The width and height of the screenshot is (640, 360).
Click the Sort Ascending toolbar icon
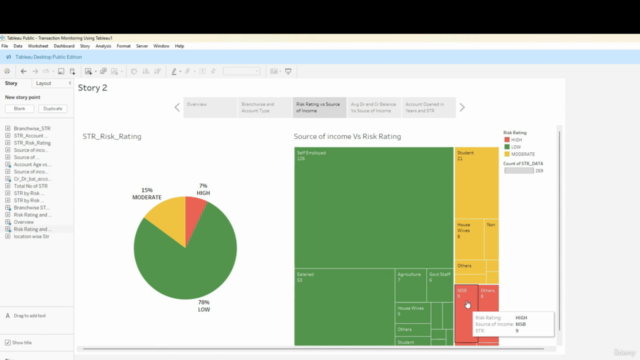[146, 71]
